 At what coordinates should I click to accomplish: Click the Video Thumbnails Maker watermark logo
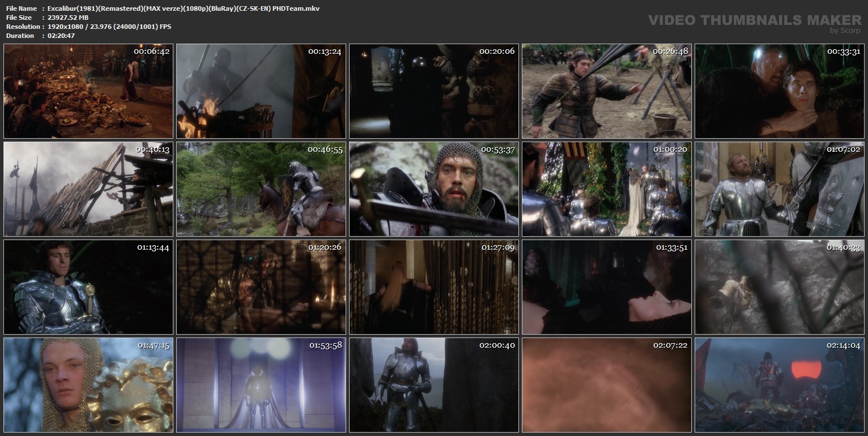tap(754, 22)
